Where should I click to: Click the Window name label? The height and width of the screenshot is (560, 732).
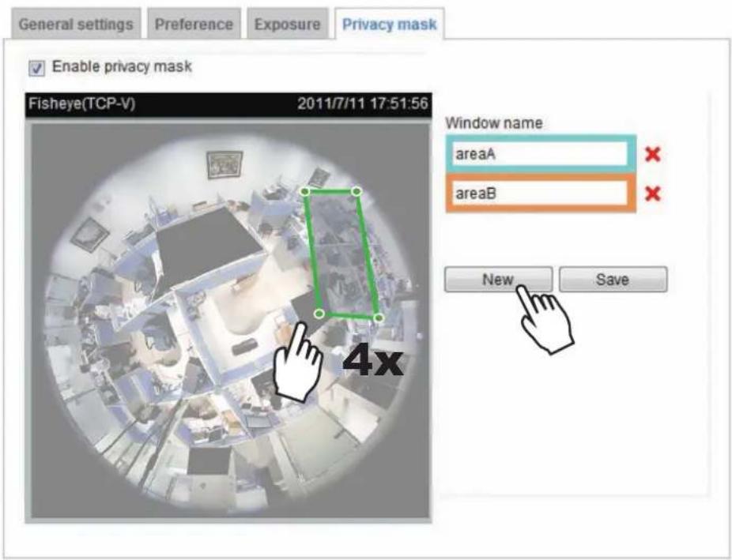point(494,123)
